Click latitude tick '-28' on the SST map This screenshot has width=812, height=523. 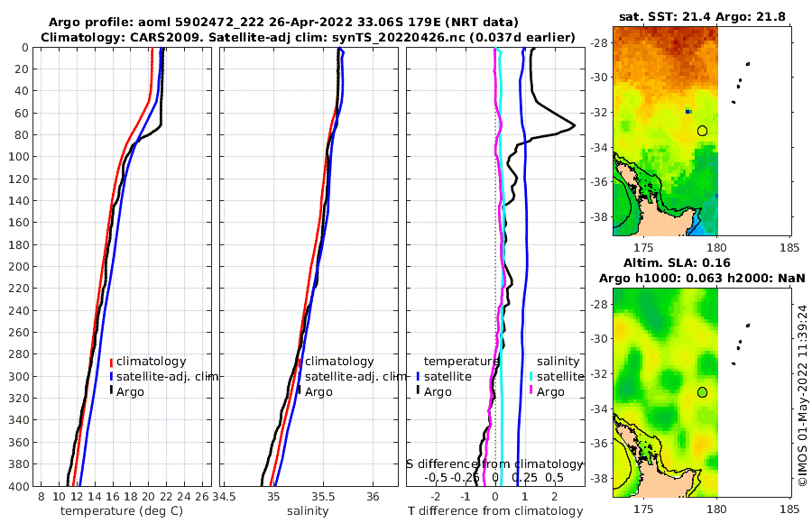click(x=599, y=43)
